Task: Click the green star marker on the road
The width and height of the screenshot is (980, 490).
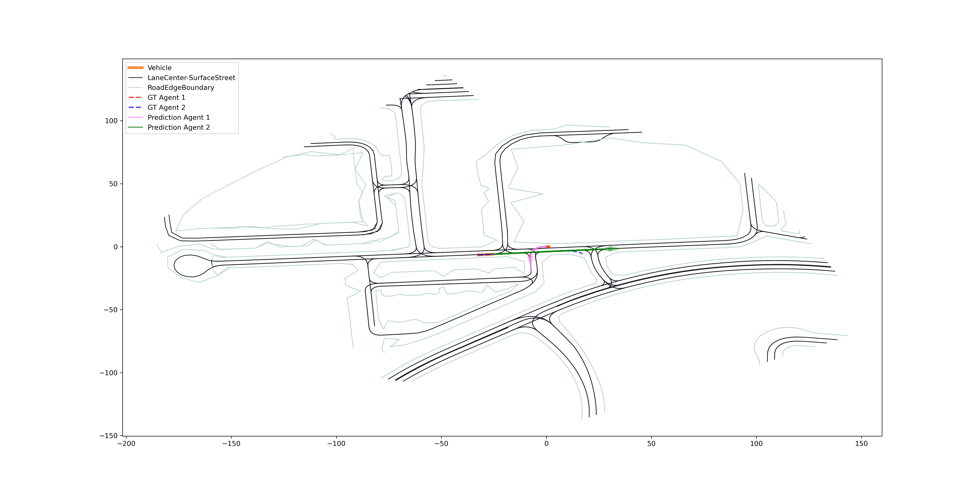Action: [x=611, y=249]
